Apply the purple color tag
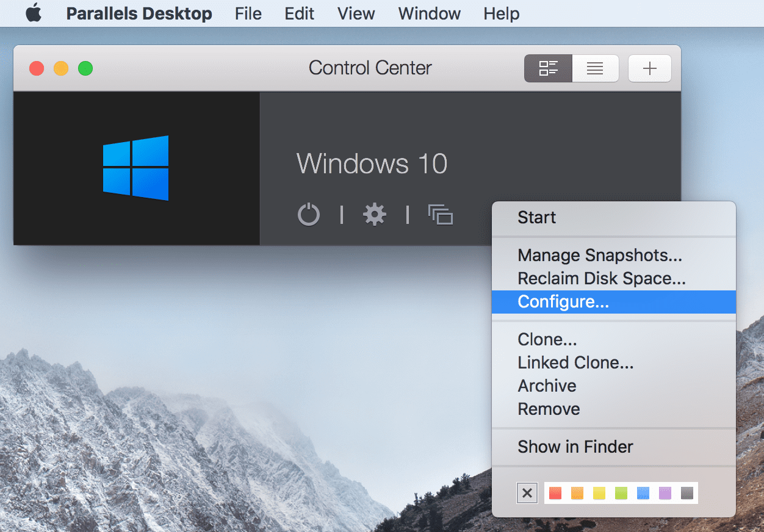 665,493
